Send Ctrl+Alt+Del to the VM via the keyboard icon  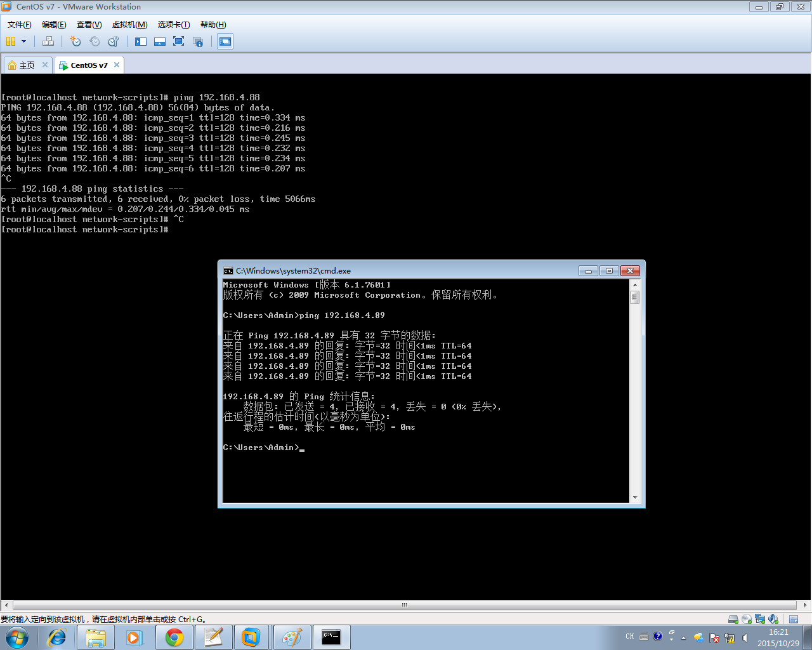coord(48,41)
